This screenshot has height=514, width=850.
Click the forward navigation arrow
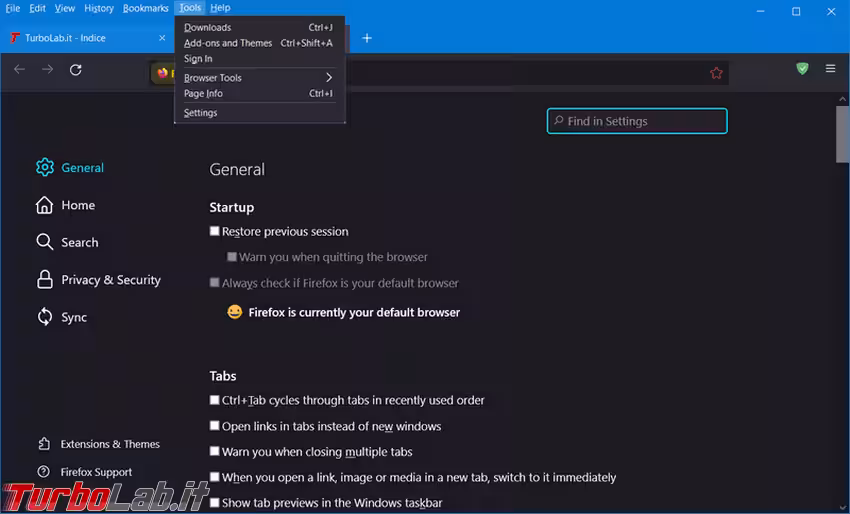[47, 70]
